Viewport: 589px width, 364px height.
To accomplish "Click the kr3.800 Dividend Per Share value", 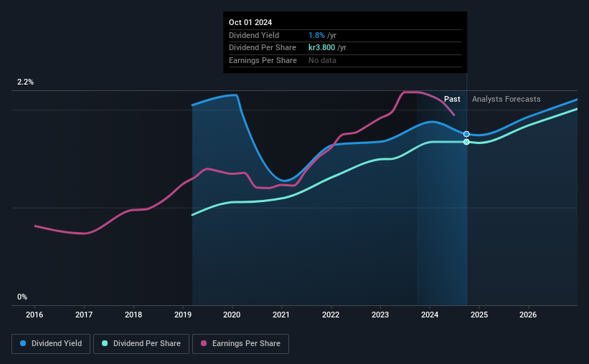I will (x=321, y=48).
